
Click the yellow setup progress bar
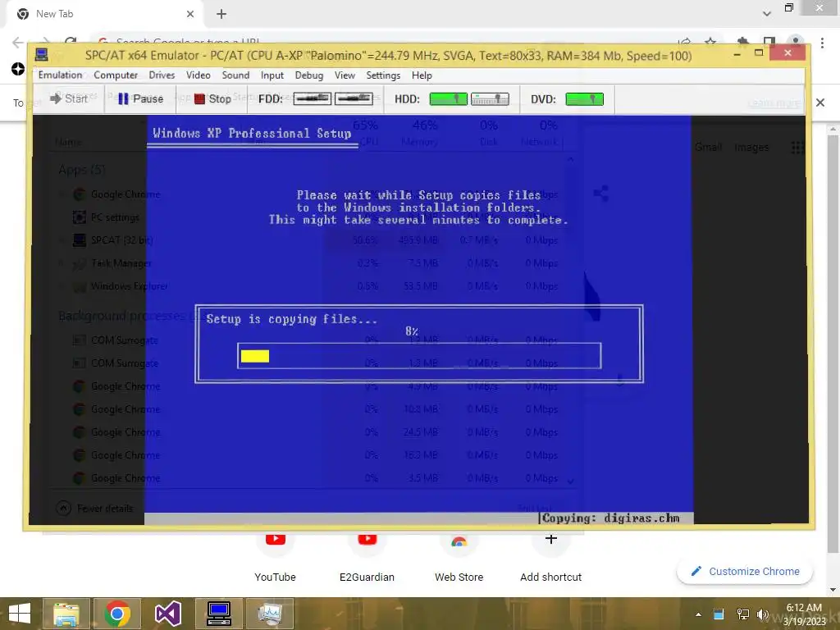tap(255, 356)
